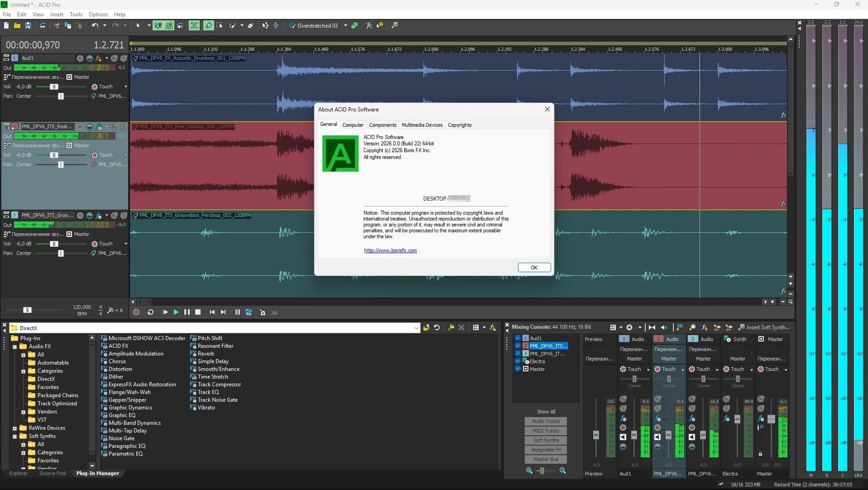Open the DirectX folder path dropdown
The width and height of the screenshot is (868, 490).
click(x=416, y=328)
